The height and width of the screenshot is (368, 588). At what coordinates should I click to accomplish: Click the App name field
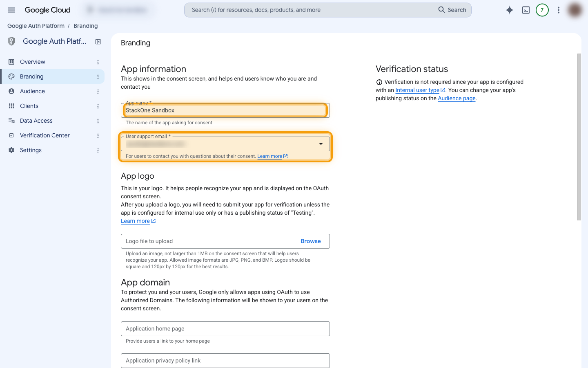pyautogui.click(x=225, y=110)
